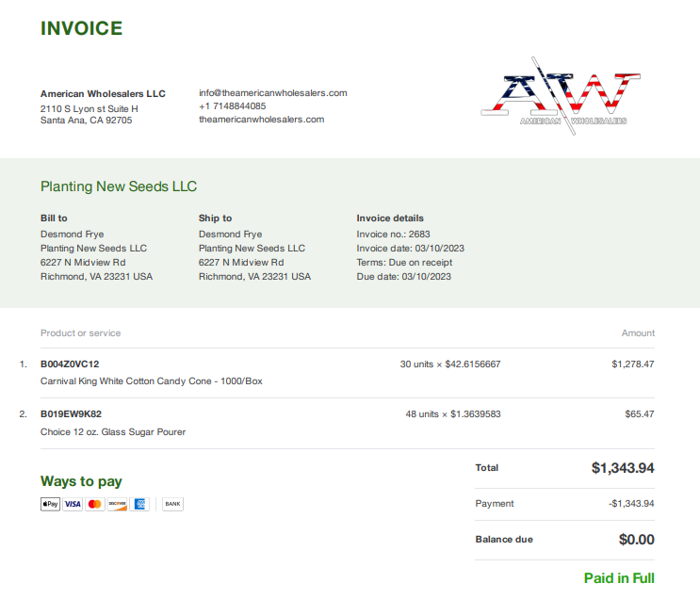Image resolution: width=700 pixels, height=615 pixels.
Task: Click the American Wholesalers logo
Action: coord(561,96)
